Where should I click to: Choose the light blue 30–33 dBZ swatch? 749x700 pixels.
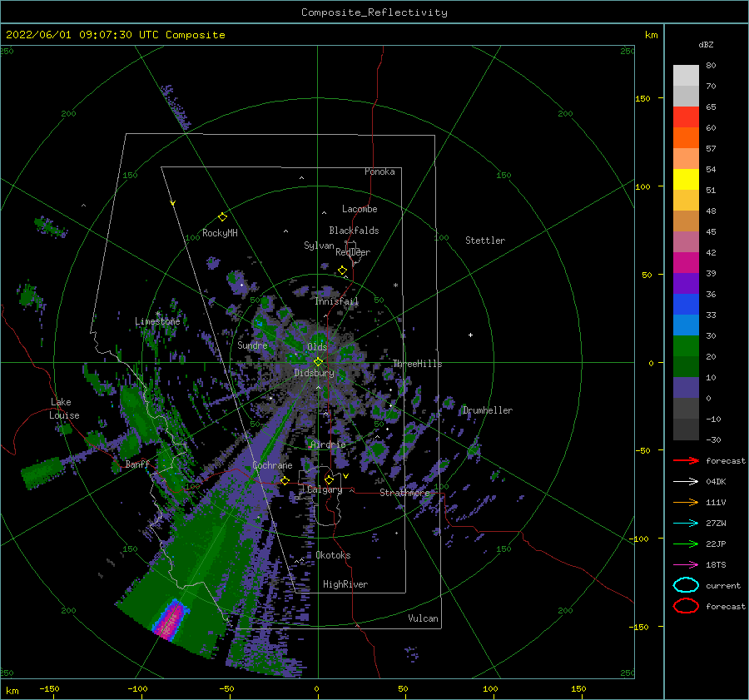(x=686, y=325)
